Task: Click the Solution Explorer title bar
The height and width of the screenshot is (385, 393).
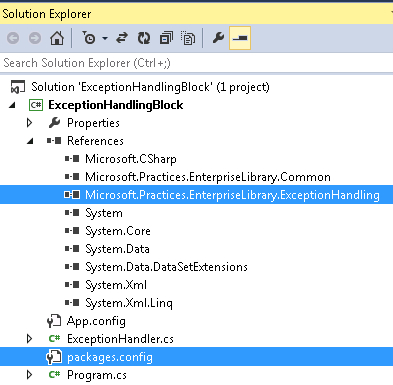Action: 196,14
